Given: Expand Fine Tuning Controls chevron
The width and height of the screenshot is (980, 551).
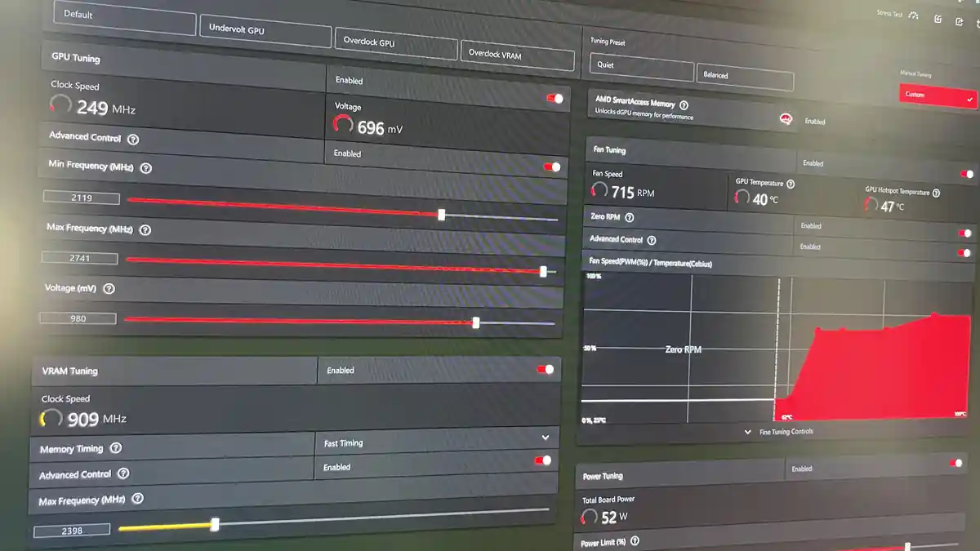Looking at the screenshot, I should (x=748, y=432).
